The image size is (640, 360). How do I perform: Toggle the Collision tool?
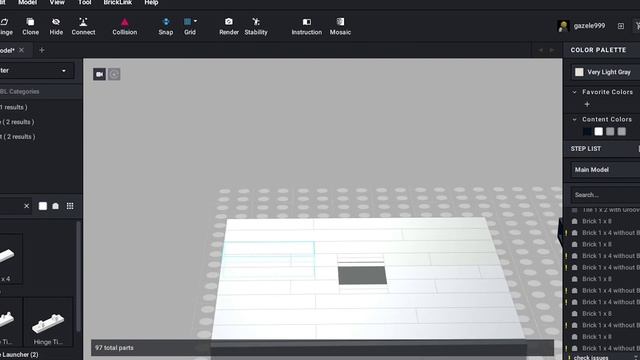click(x=124, y=26)
